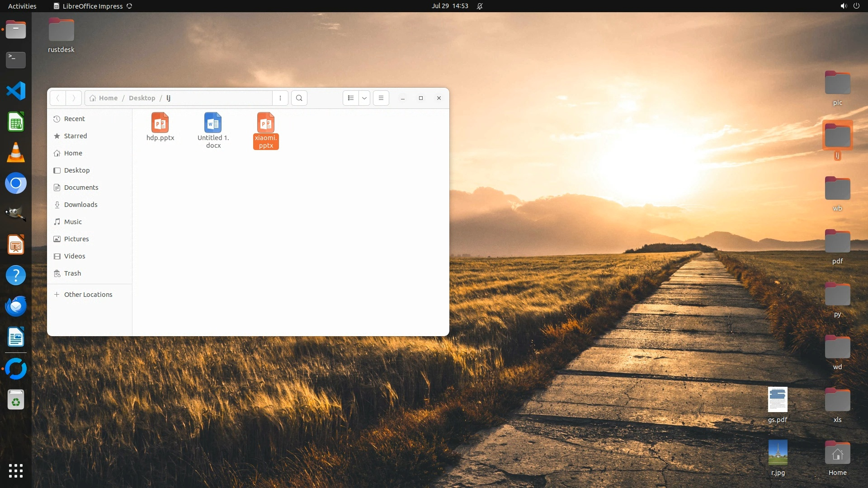Go to Downloads in sidebar

point(80,205)
